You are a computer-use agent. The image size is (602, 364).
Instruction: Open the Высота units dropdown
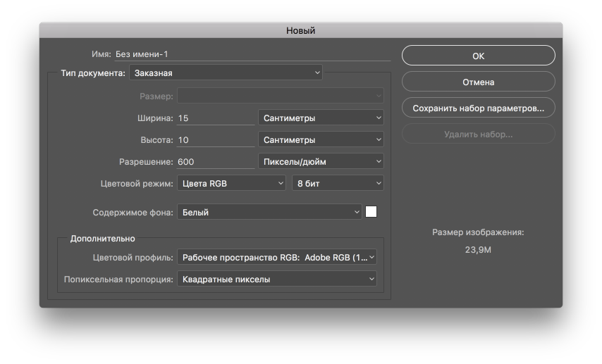(321, 140)
